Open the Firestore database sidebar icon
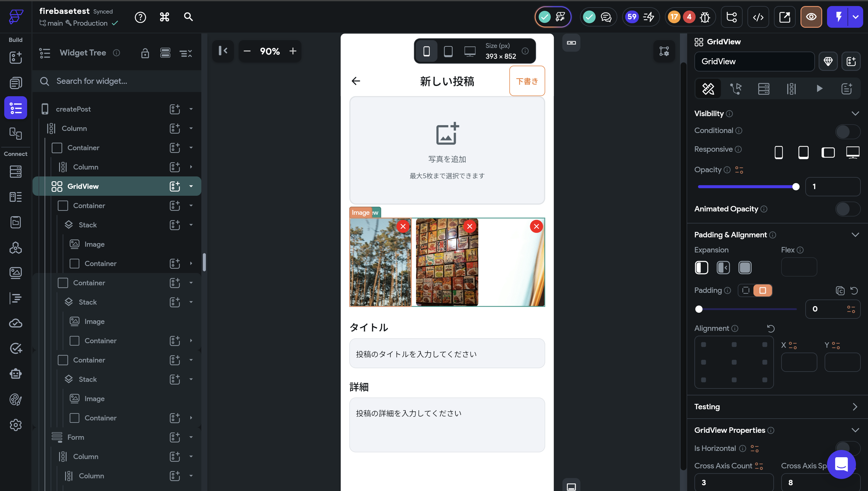Image resolution: width=868 pixels, height=491 pixels. pyautogui.click(x=15, y=172)
